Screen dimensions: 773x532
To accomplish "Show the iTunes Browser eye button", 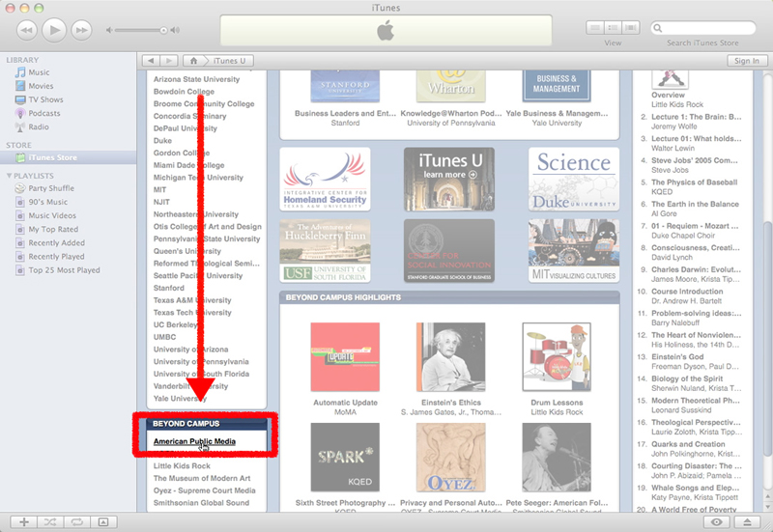I will pyautogui.click(x=717, y=522).
